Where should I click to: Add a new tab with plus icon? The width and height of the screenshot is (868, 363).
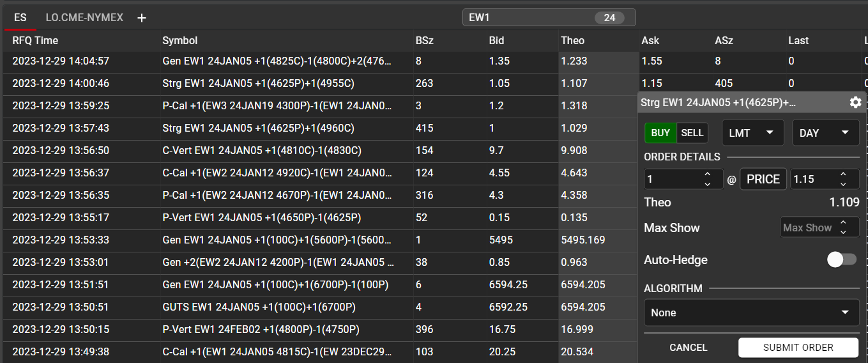coord(142,18)
